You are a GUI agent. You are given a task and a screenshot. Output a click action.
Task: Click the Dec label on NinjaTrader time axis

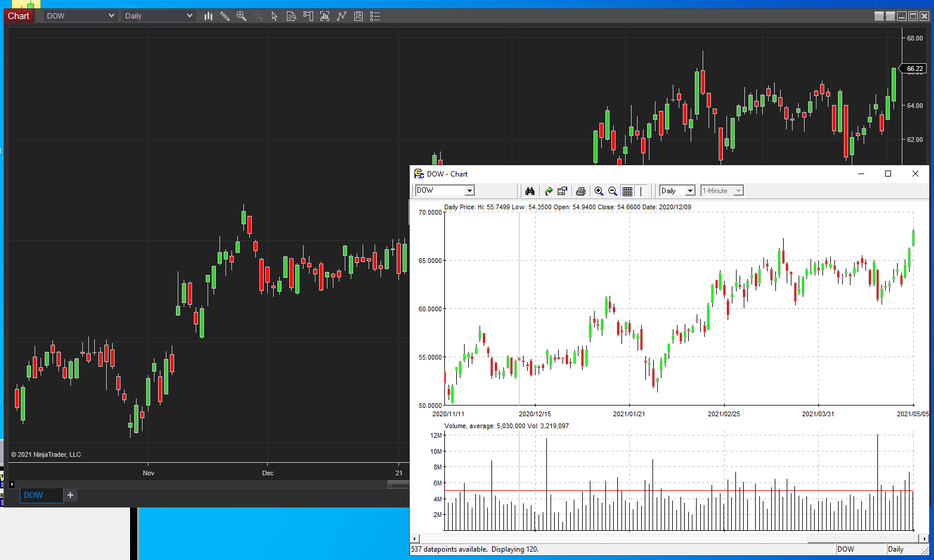point(268,473)
